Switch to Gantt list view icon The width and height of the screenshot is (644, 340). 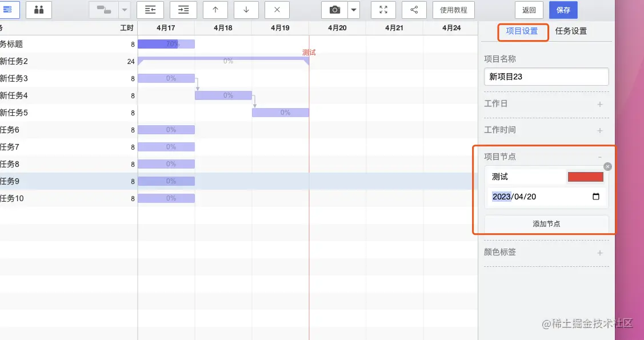click(x=9, y=10)
